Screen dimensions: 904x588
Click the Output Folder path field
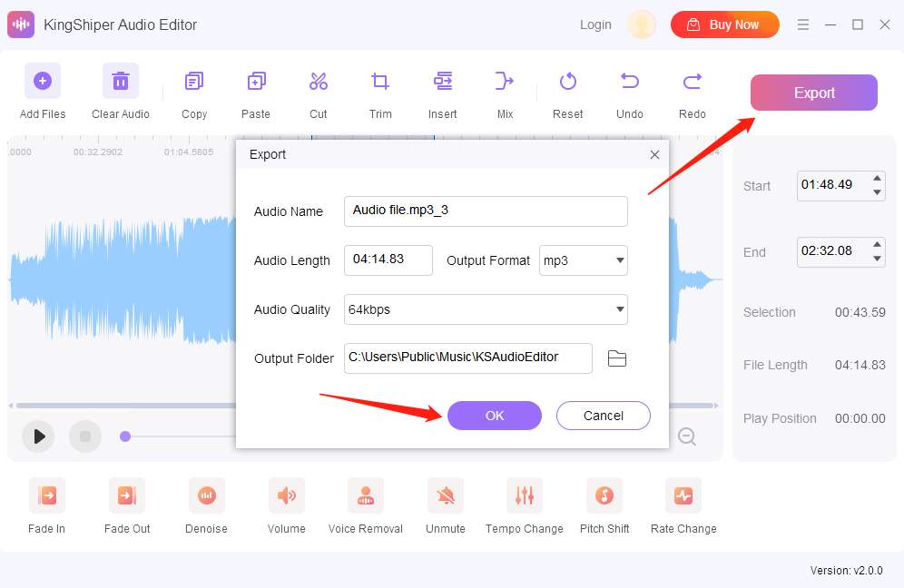point(467,358)
